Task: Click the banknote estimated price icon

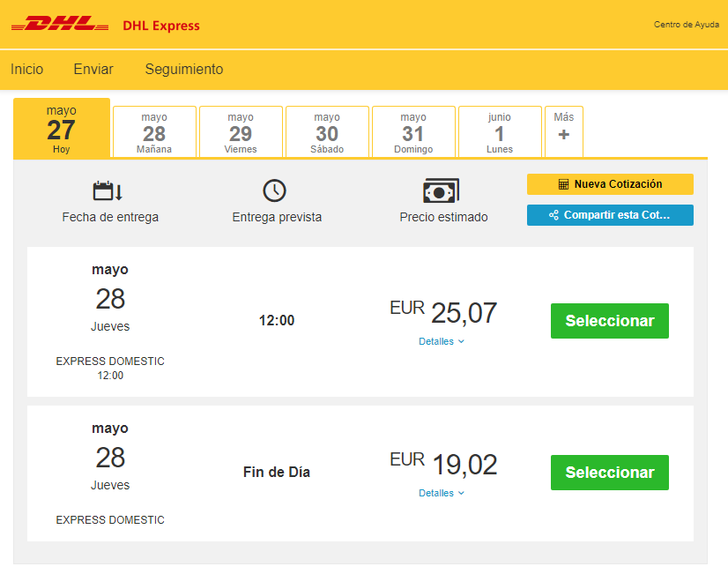Action: (x=441, y=190)
